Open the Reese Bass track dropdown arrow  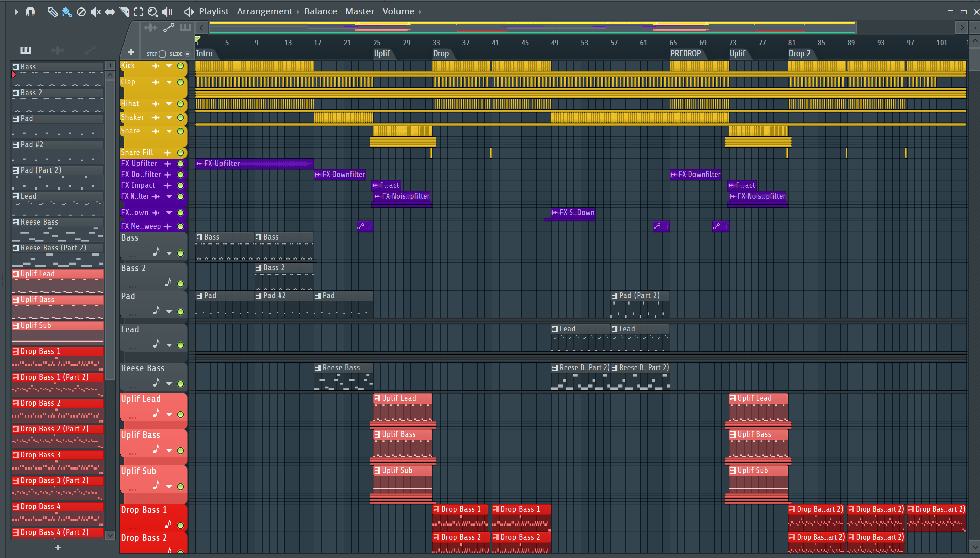(x=169, y=384)
